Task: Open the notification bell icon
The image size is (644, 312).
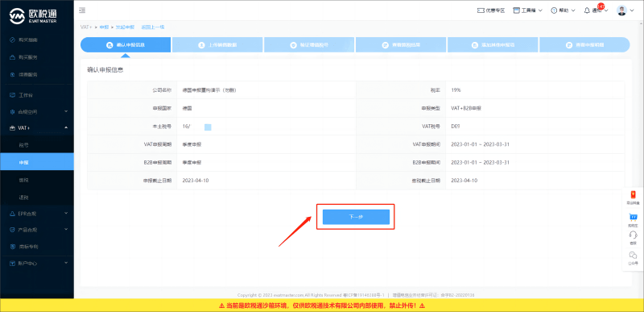Action: click(x=588, y=10)
